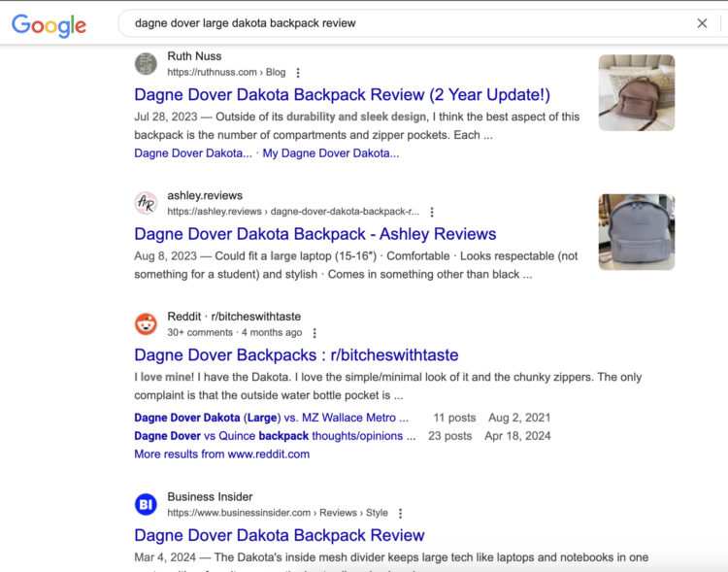Open the three-dot menu for Ruth Nuss result
The height and width of the screenshot is (572, 728).
(298, 73)
